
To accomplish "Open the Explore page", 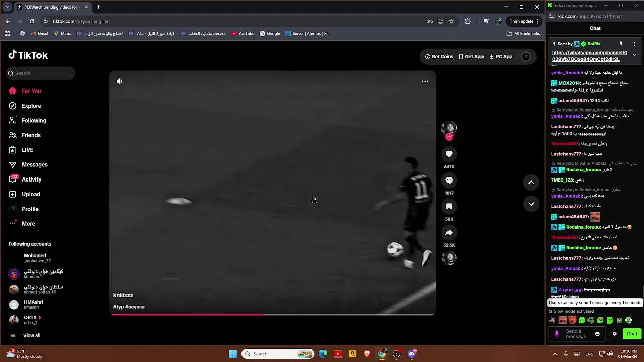I will pyautogui.click(x=25, y=106).
